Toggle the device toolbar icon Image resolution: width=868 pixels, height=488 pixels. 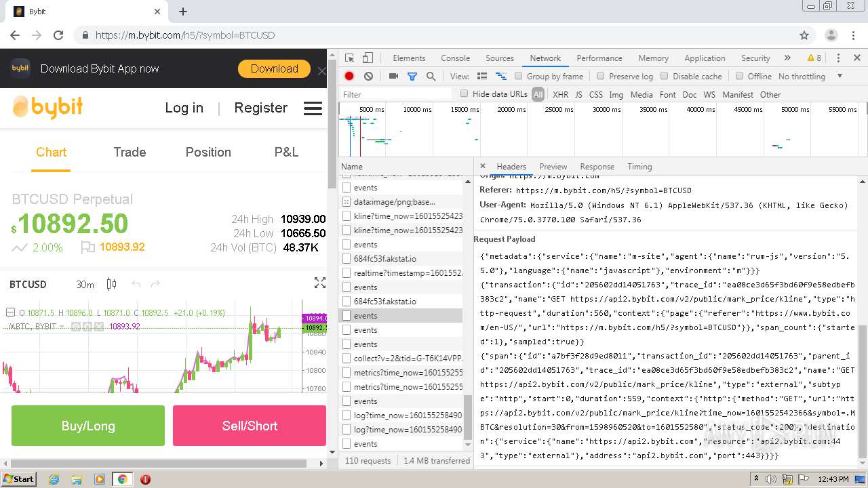pos(368,58)
